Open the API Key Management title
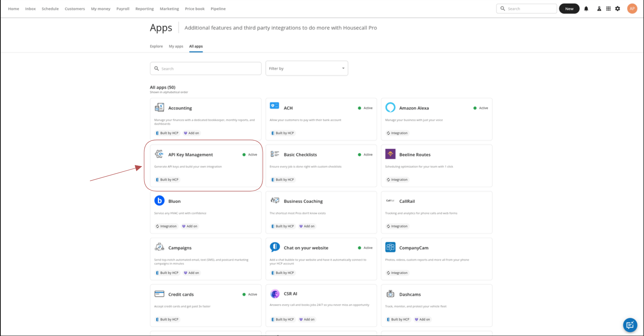 (x=191, y=155)
